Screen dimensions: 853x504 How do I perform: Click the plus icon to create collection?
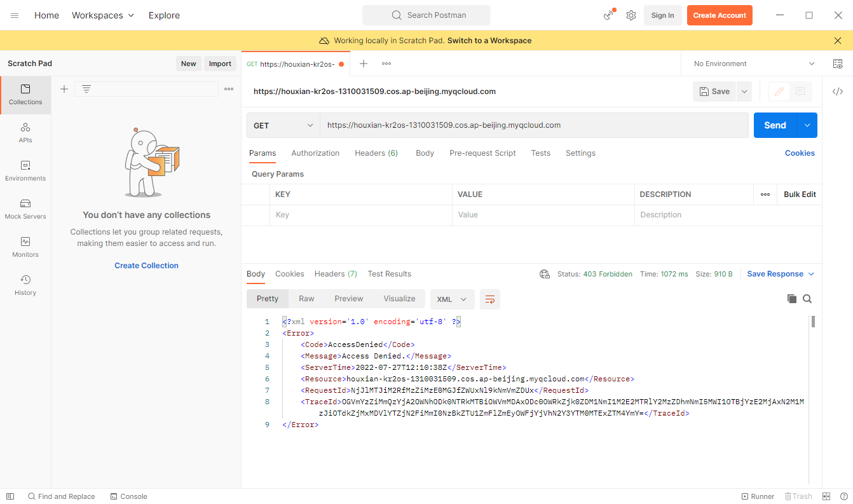click(64, 89)
